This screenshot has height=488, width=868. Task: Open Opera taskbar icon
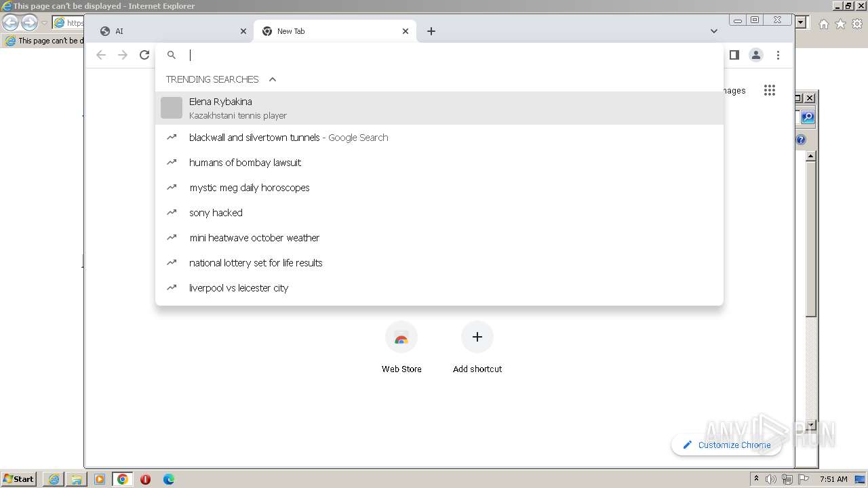(145, 479)
